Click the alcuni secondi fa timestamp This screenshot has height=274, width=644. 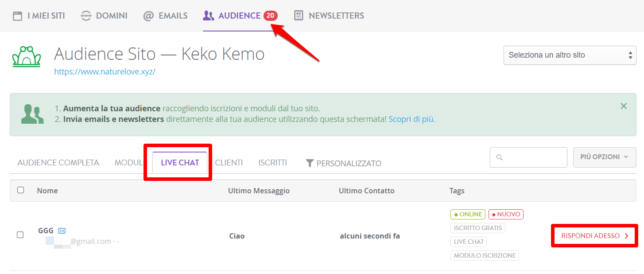370,236
